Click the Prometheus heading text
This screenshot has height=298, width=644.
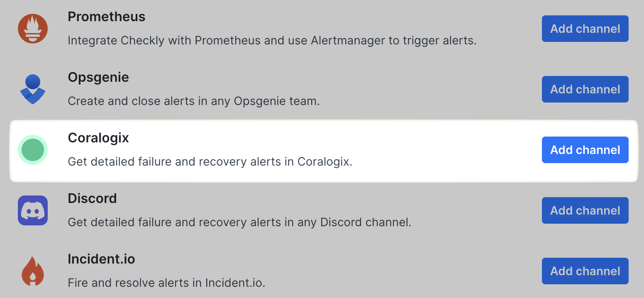click(106, 17)
